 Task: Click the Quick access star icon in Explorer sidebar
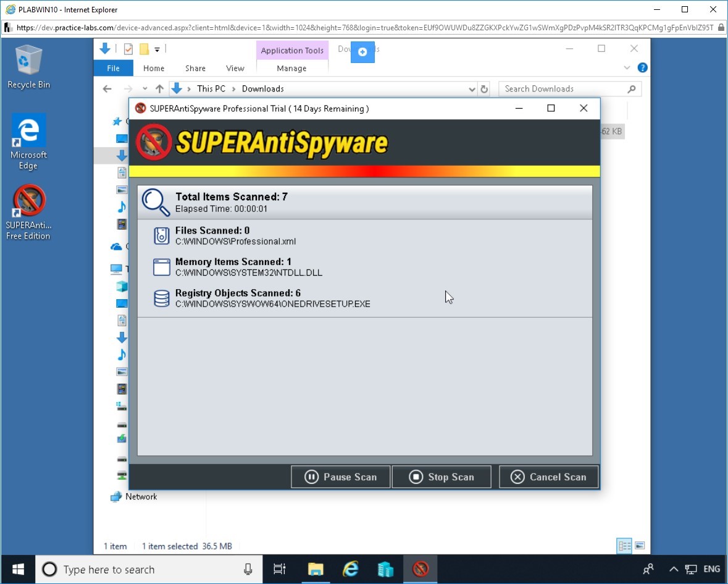tap(117, 121)
